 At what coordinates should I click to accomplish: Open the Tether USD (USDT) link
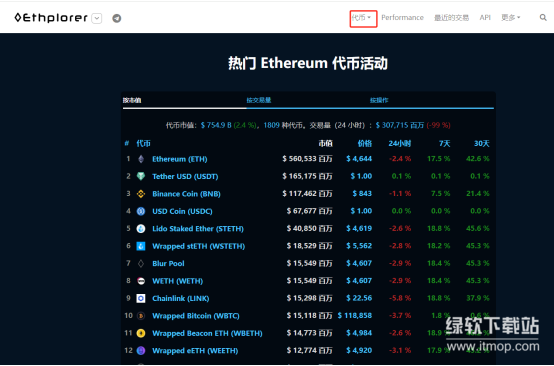tap(185, 176)
